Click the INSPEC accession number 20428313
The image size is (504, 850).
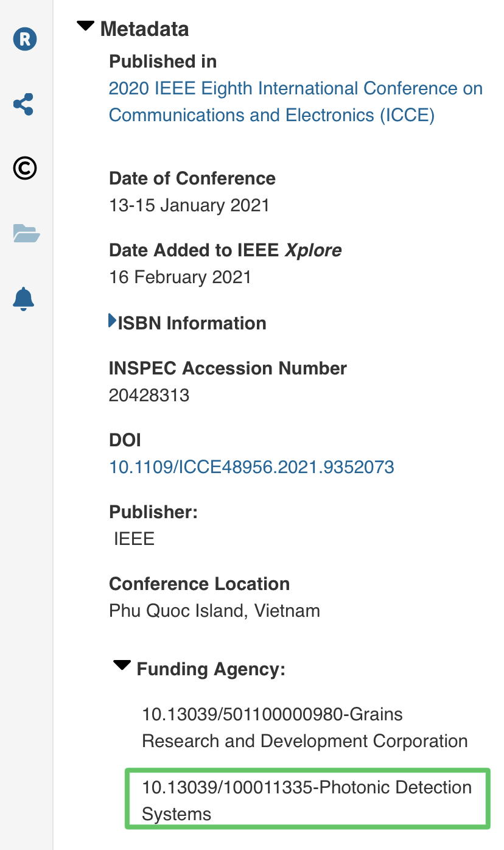(x=149, y=395)
